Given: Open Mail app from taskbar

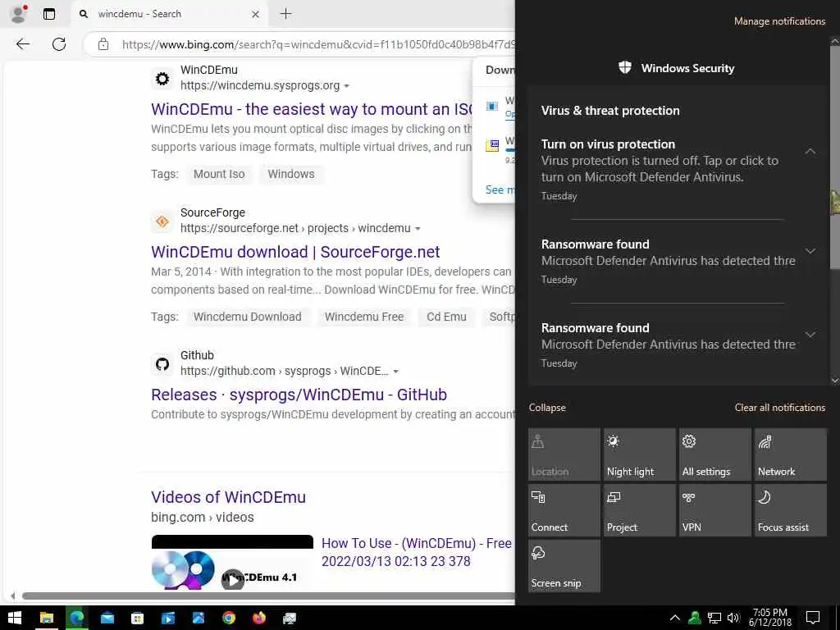Looking at the screenshot, I should click(107, 619).
